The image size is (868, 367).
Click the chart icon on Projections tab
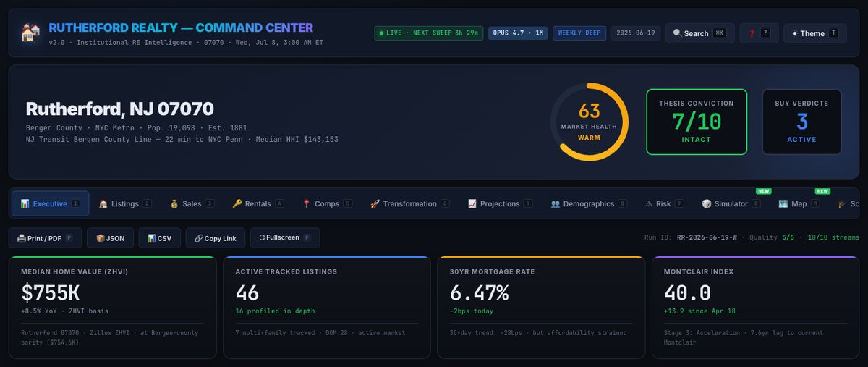pos(472,204)
